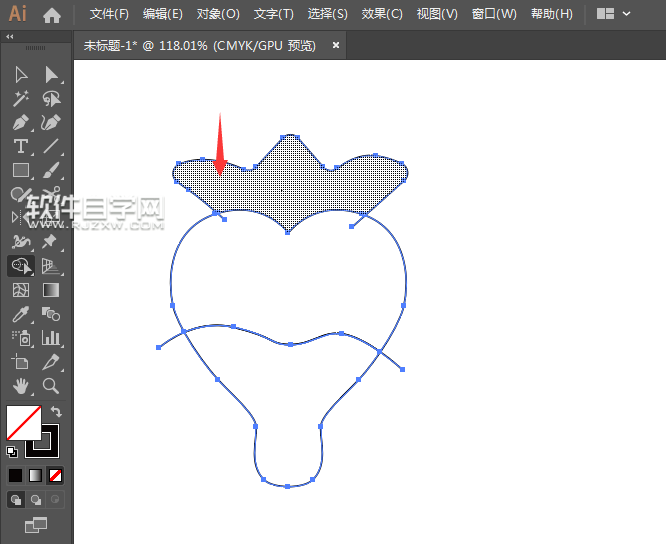Select the Direct Selection tool
The height and width of the screenshot is (544, 666).
pyautogui.click(x=51, y=75)
